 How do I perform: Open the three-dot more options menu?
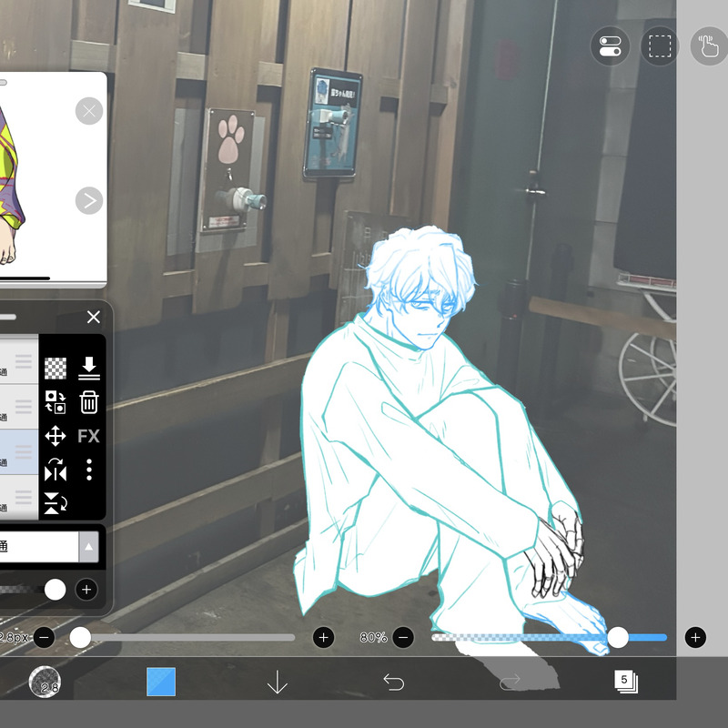(x=88, y=470)
